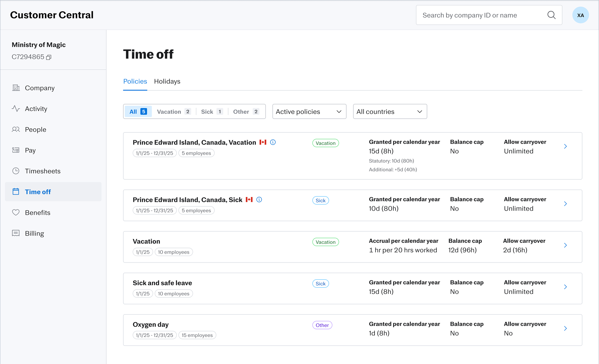Go to Activity in sidebar
599x364 pixels.
[53, 108]
